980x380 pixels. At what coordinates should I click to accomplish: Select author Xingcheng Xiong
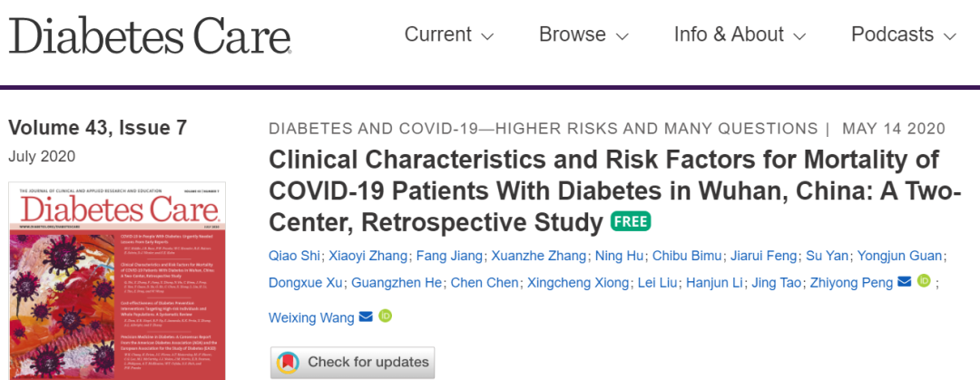click(577, 282)
